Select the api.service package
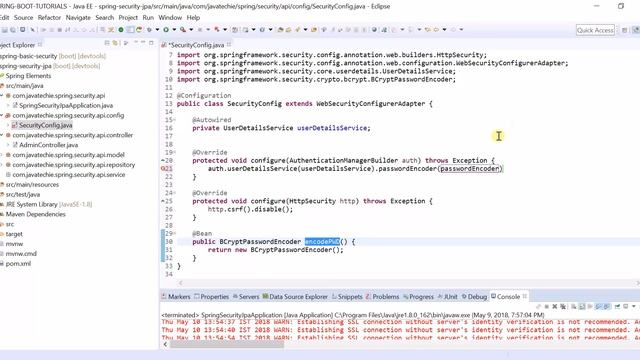This screenshot has width=640, height=360. (x=69, y=175)
